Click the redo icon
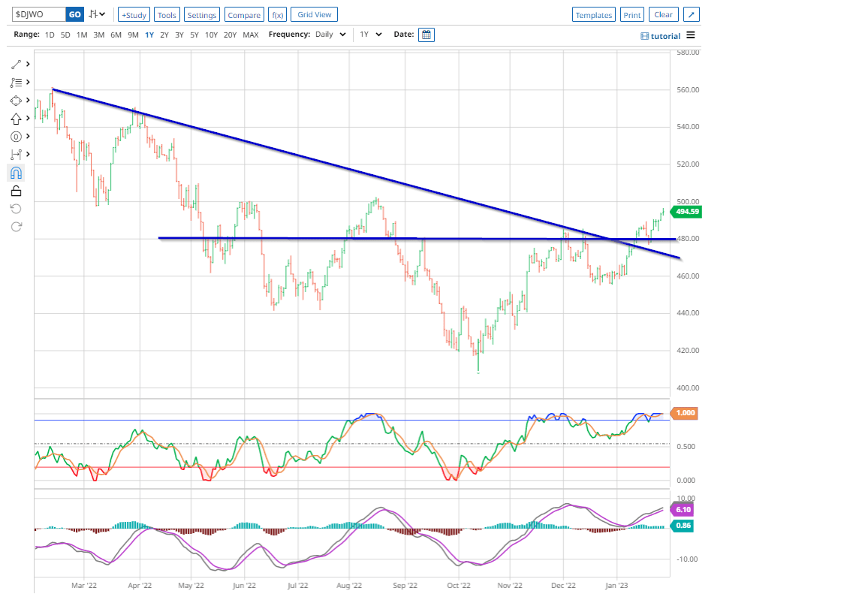868x600 pixels. 16,227
